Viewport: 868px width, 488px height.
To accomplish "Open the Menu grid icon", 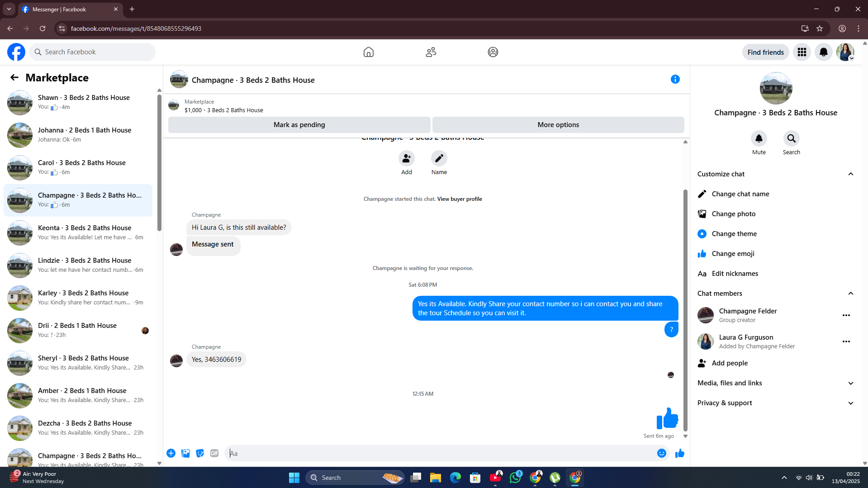I will pyautogui.click(x=802, y=52).
